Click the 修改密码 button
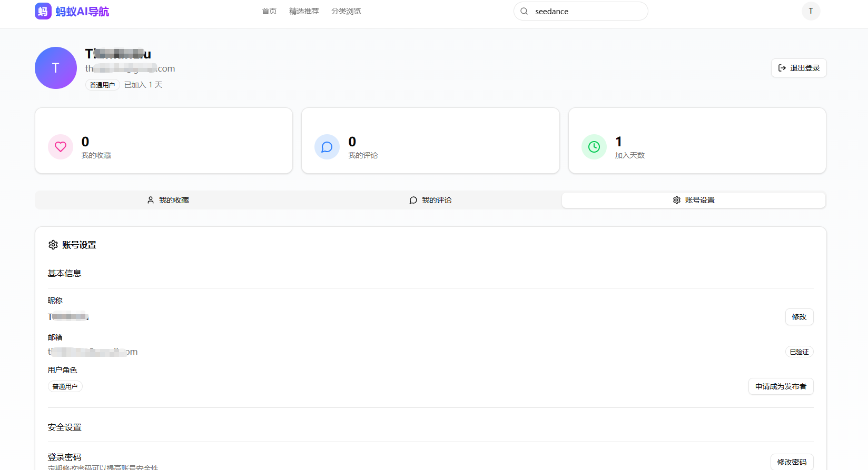Image resolution: width=868 pixels, height=470 pixels. 792,462
